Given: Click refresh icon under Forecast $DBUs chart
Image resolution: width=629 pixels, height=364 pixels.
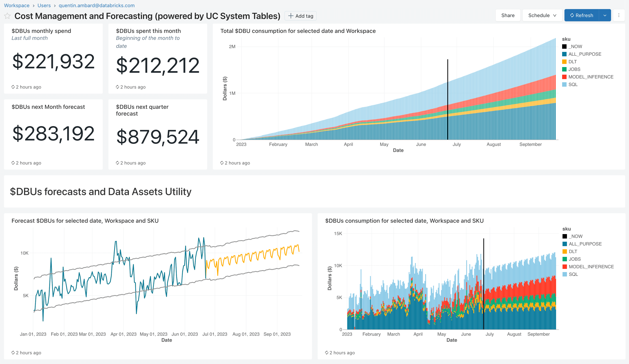Looking at the screenshot, I should point(13,353).
